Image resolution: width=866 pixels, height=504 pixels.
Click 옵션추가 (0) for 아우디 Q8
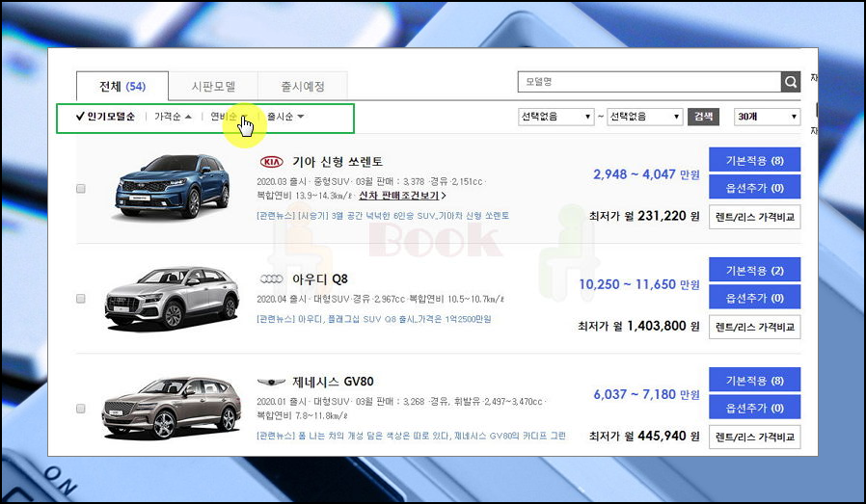[754, 298]
